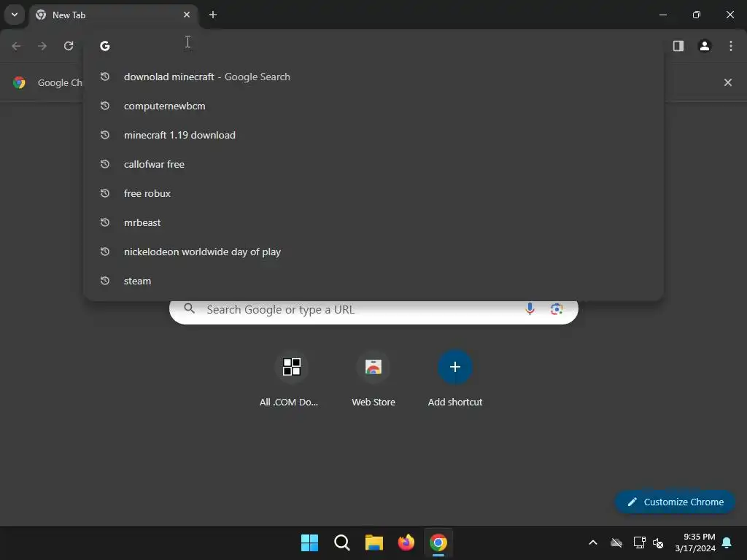Click history clock icon beside "mrbeast"
This screenshot has height=560, width=747.
click(x=105, y=222)
